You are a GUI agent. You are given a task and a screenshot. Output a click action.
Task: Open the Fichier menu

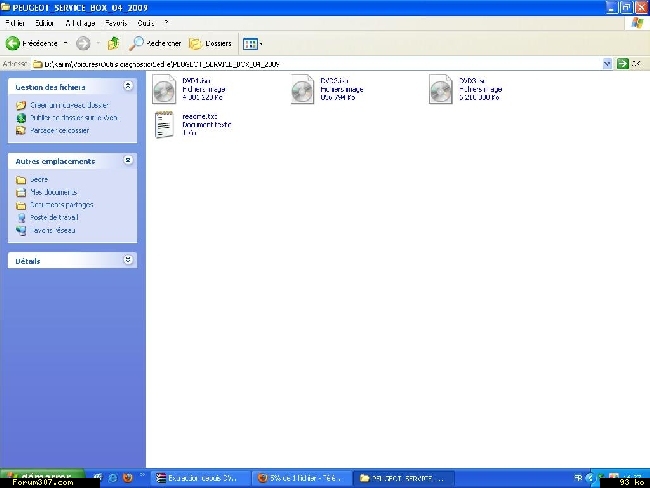click(x=15, y=23)
